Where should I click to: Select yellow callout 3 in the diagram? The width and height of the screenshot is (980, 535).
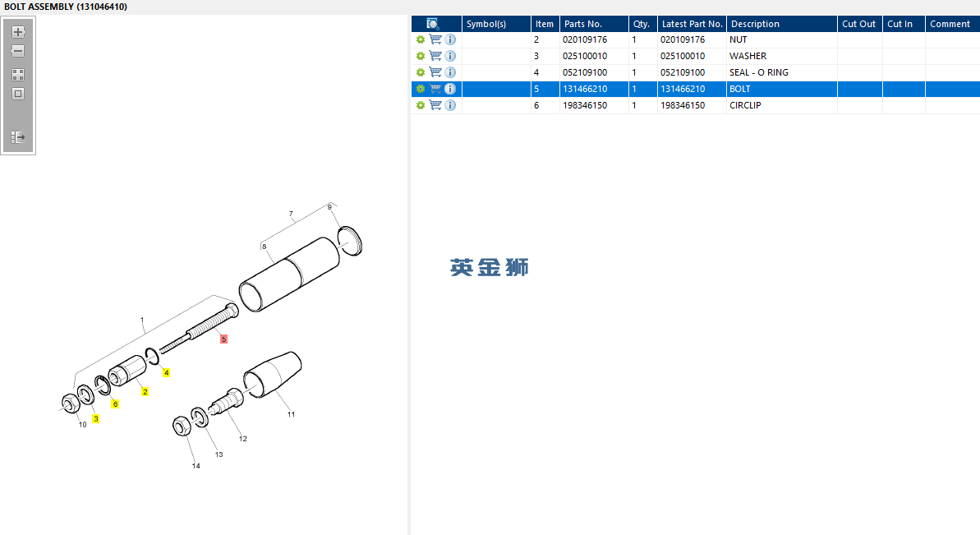pos(95,419)
